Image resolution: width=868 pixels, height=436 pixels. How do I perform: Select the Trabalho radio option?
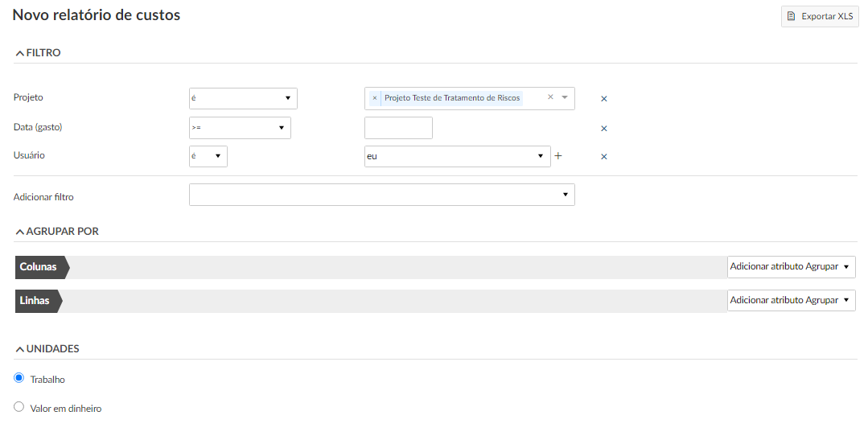pos(19,378)
